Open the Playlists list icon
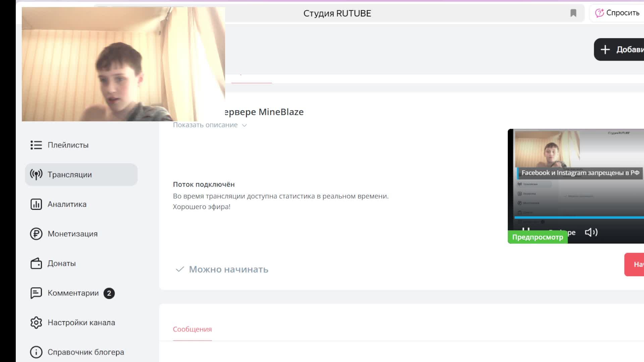Screen dimensions: 644x362 (36, 145)
